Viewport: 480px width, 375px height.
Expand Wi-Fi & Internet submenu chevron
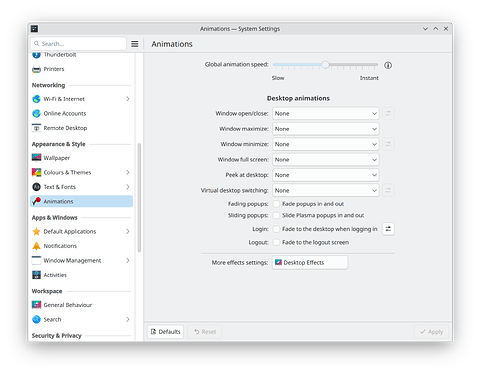click(x=128, y=99)
